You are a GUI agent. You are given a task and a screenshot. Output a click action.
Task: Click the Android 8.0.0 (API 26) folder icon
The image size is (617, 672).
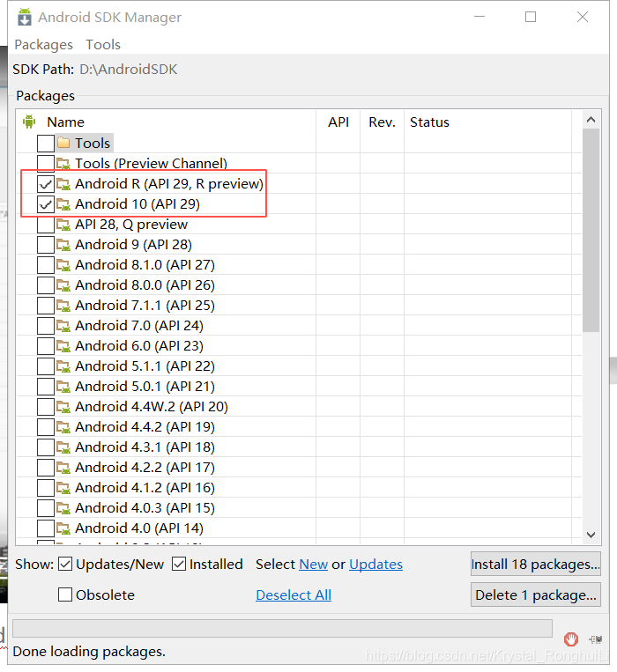(63, 285)
